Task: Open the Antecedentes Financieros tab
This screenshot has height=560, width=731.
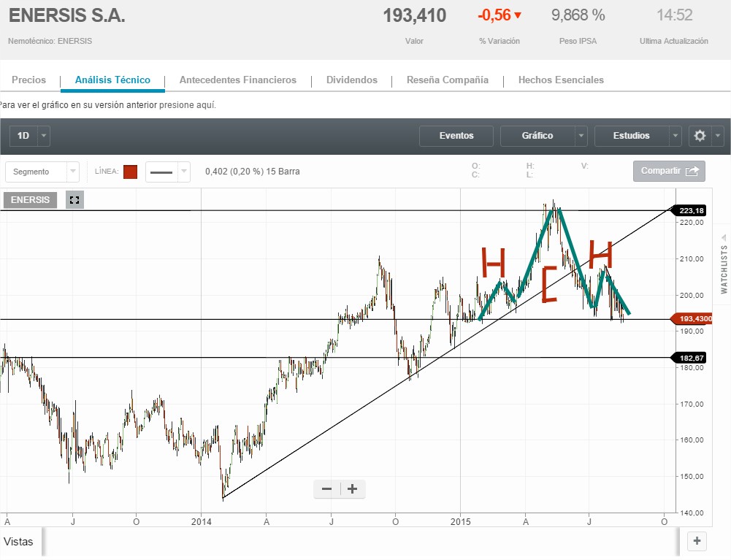Action: [238, 80]
